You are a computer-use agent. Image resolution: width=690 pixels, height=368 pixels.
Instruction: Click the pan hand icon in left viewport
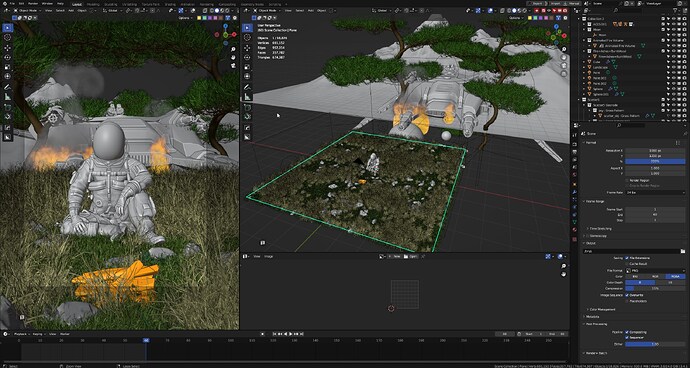[233, 57]
